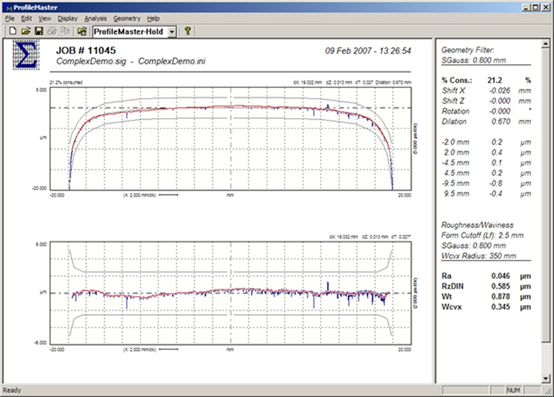Click the results panel scroll-up arrow
The image size is (554, 397).
[x=546, y=44]
